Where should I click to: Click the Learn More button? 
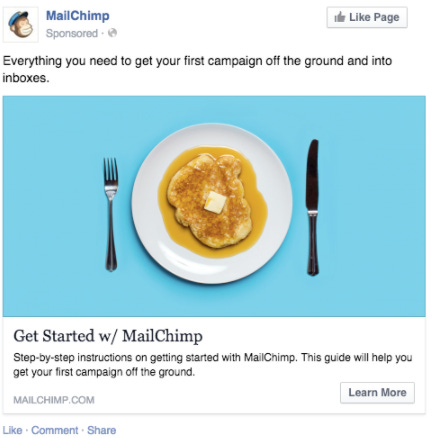377,393
